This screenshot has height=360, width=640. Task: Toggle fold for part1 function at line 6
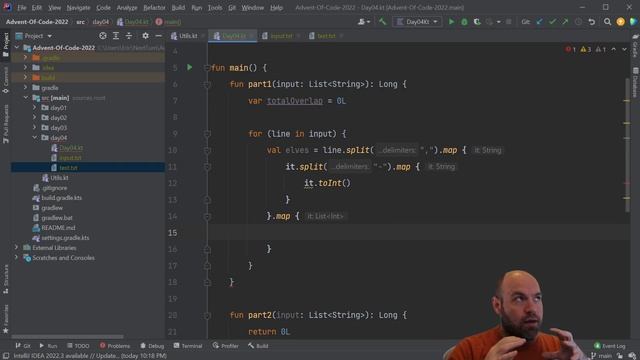point(207,84)
